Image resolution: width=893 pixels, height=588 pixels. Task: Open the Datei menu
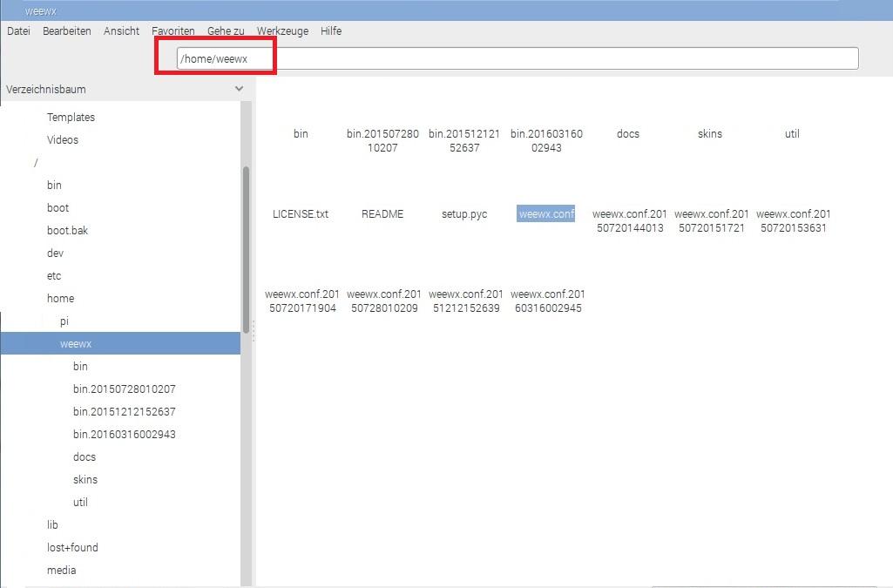pyautogui.click(x=17, y=30)
